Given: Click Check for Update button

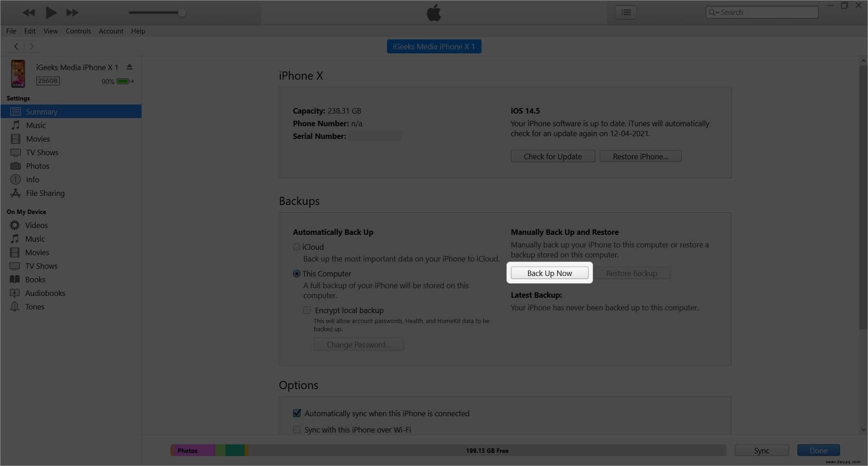Looking at the screenshot, I should 552,157.
